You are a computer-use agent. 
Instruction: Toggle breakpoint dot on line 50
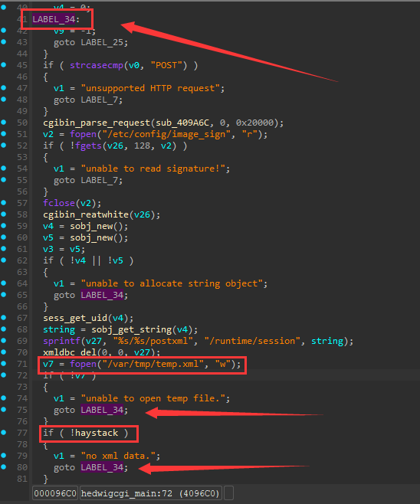point(4,122)
